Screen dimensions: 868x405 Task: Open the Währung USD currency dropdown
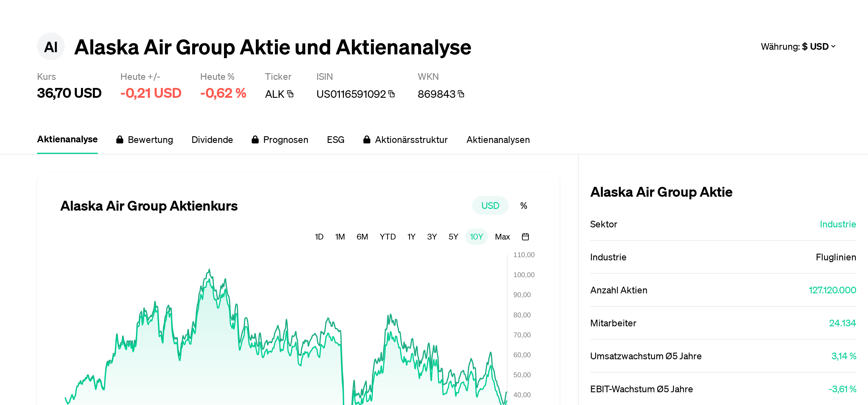(798, 47)
